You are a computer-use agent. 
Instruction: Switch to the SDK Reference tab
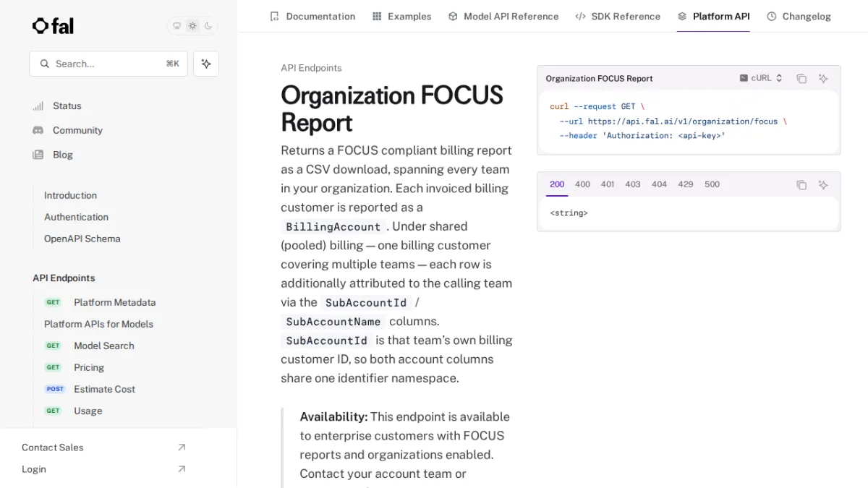click(x=618, y=16)
